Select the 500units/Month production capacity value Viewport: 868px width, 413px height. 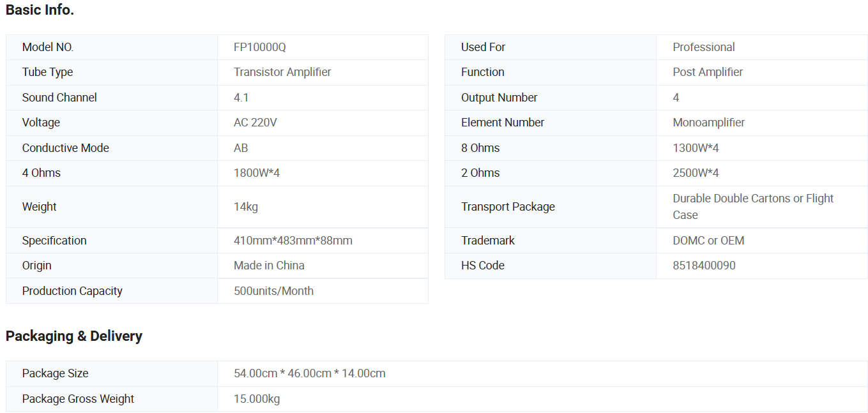273,291
